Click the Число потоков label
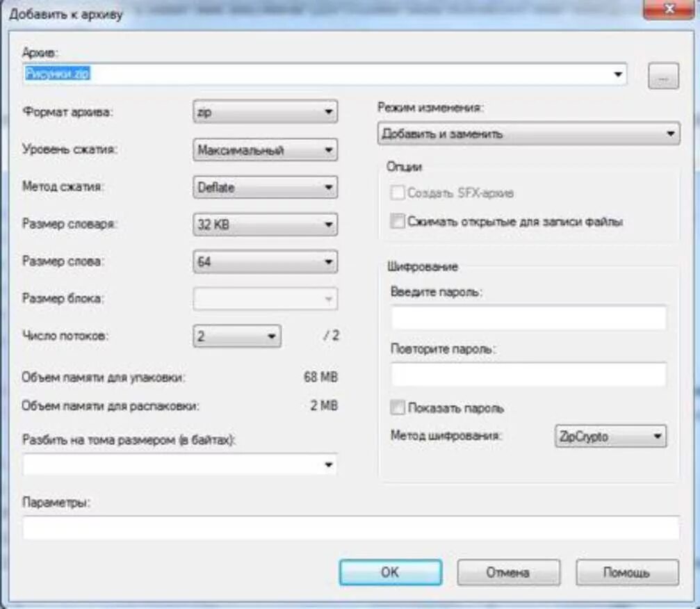The width and height of the screenshot is (700, 609). tap(65, 335)
